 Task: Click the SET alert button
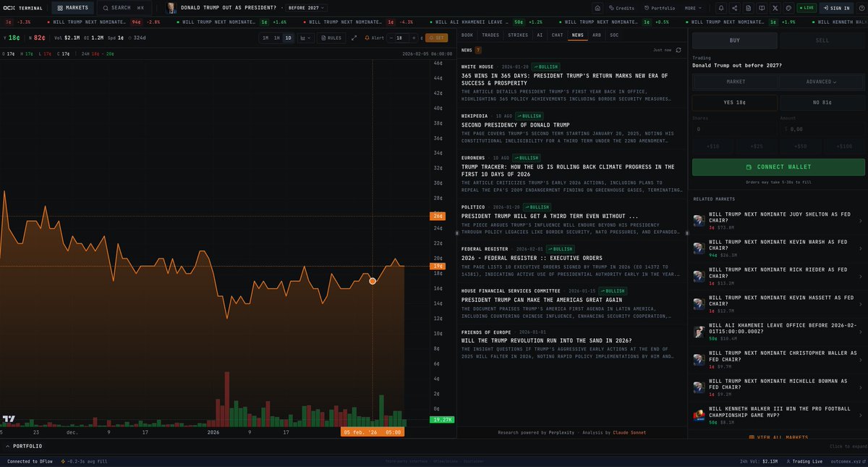tap(438, 38)
